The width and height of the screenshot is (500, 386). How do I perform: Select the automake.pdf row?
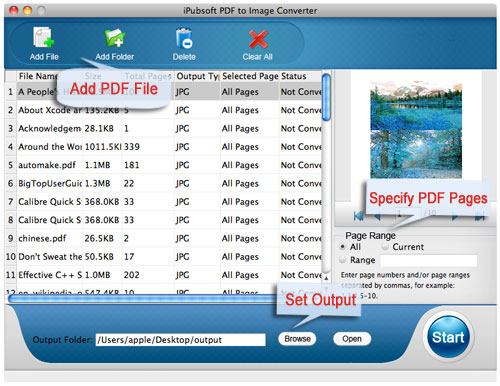163,165
